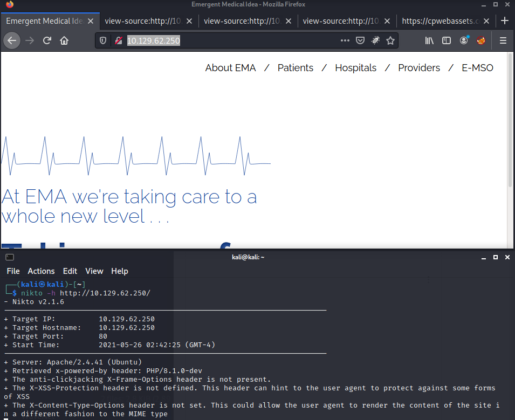515x420 pixels.
Task: Open the Firefox hamburger application menu
Action: 503,40
